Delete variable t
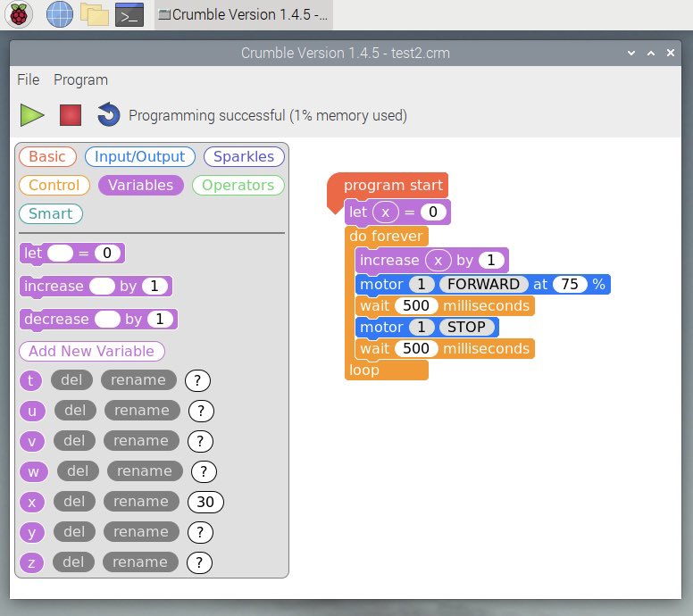Viewport: 693px width, 616px height. click(71, 380)
